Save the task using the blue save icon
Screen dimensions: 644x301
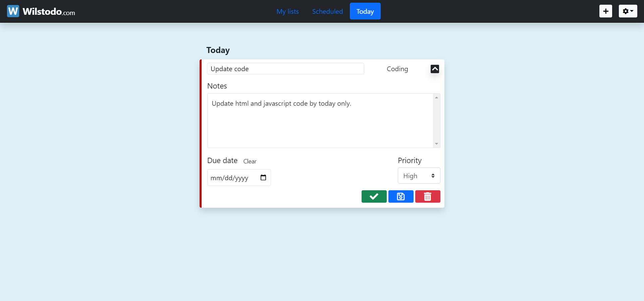click(x=400, y=197)
